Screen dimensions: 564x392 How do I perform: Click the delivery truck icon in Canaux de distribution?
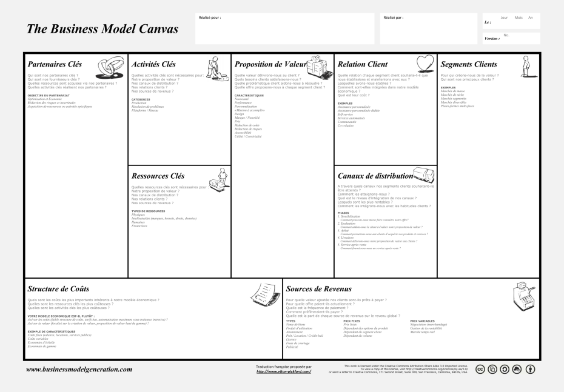(424, 175)
